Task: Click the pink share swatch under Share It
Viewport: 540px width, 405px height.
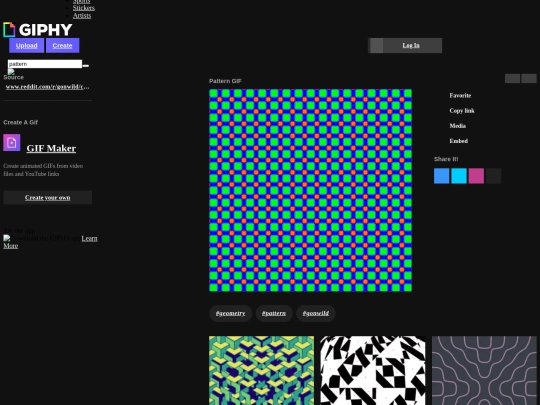Action: [476, 176]
